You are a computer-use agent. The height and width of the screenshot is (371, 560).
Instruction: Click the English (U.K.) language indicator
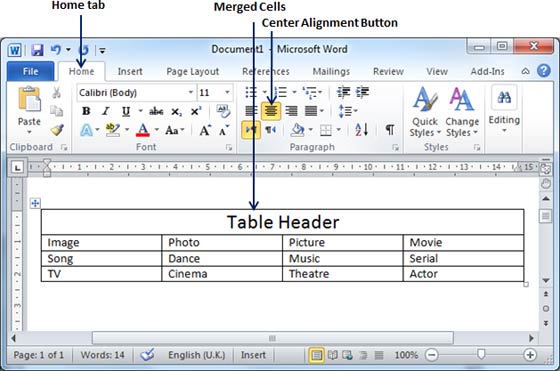(x=197, y=355)
